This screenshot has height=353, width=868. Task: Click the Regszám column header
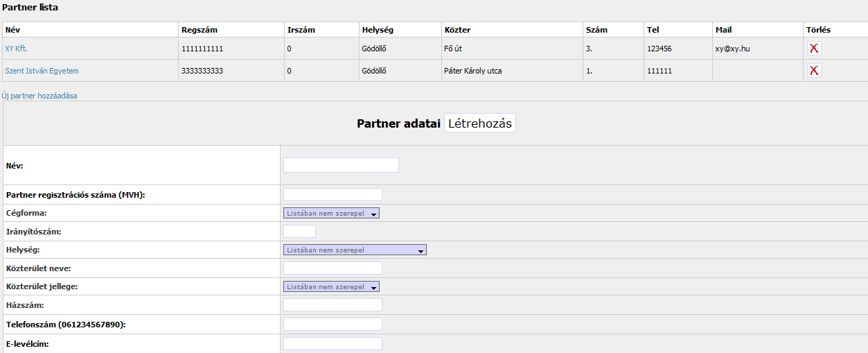click(x=231, y=30)
